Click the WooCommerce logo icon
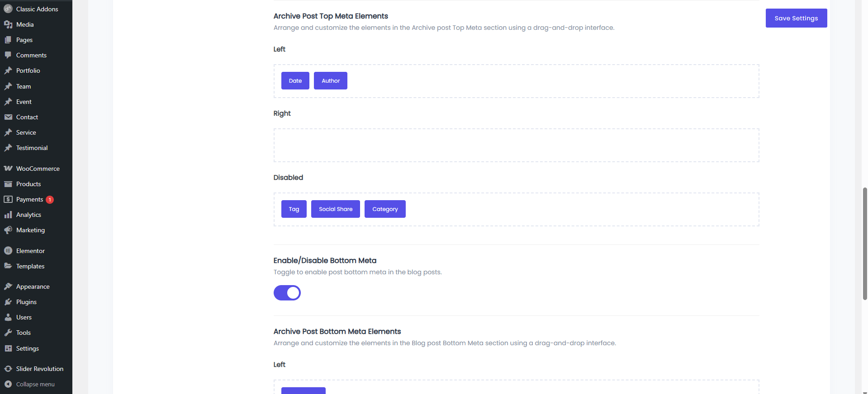Image resolution: width=868 pixels, height=394 pixels. (x=8, y=169)
